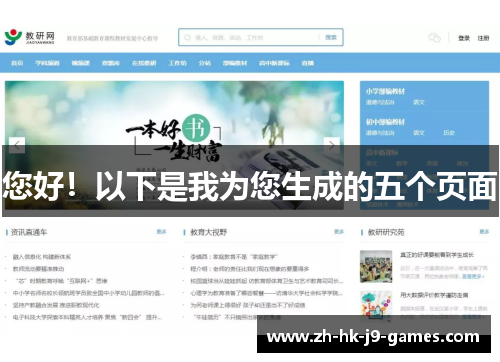500x362 pixels.
Task: Open classroom photo thumbnail in 教研研究苑
Action: [x=376, y=266]
